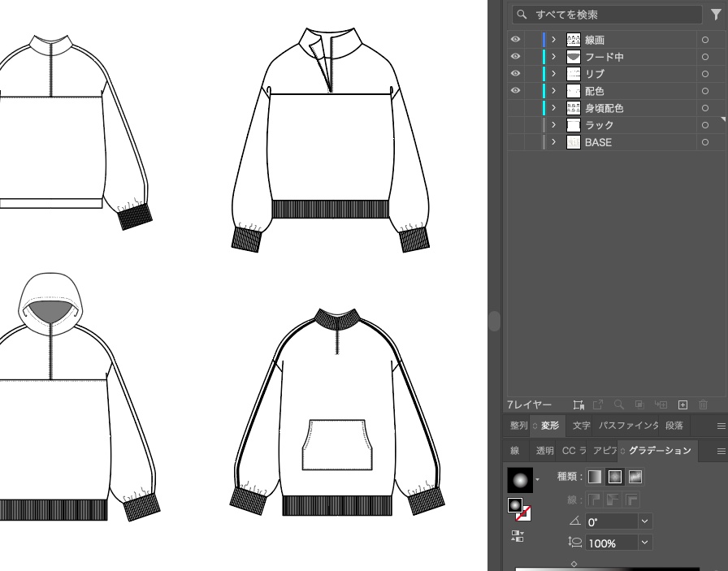This screenshot has height=571, width=728.
Task: Show the BASE layer visibility box
Action: 515,142
